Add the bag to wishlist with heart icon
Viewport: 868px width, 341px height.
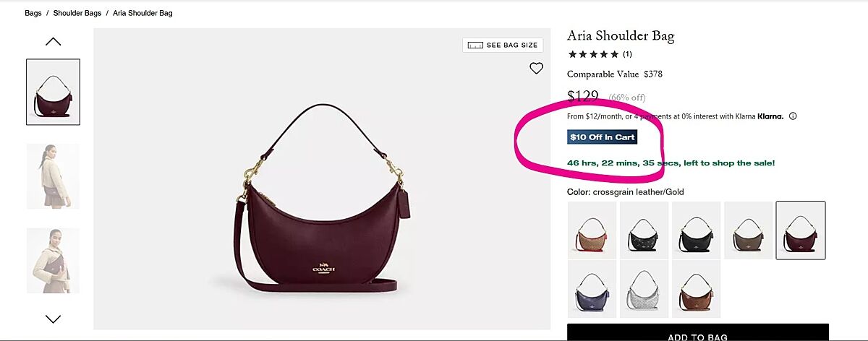536,69
